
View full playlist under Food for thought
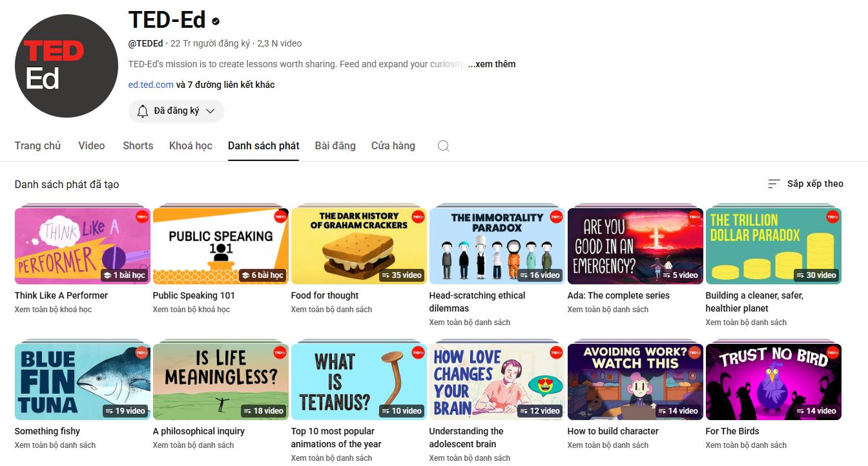pos(331,310)
